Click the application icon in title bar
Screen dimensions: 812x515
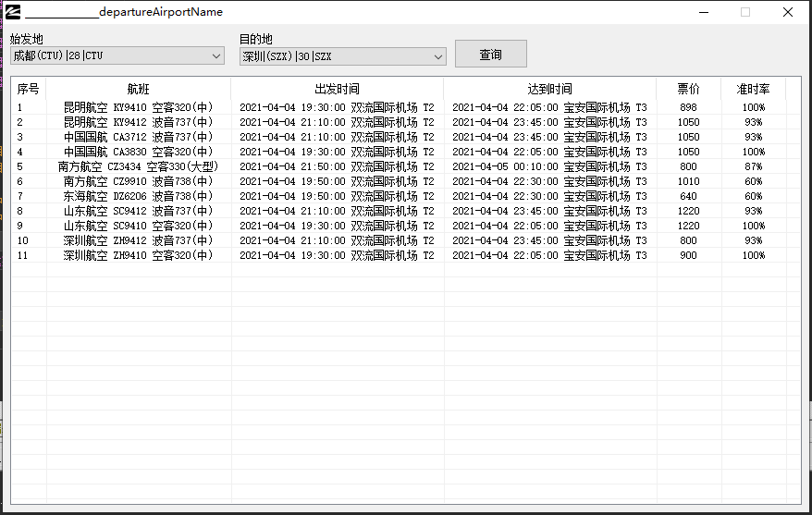13,12
